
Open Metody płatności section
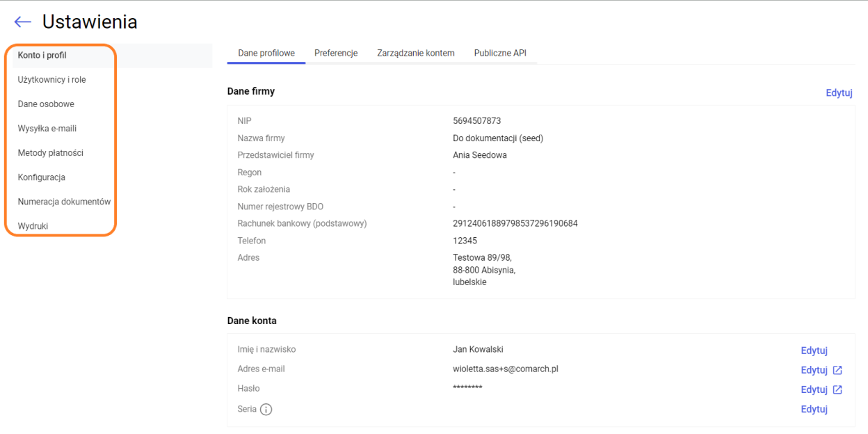coord(51,153)
